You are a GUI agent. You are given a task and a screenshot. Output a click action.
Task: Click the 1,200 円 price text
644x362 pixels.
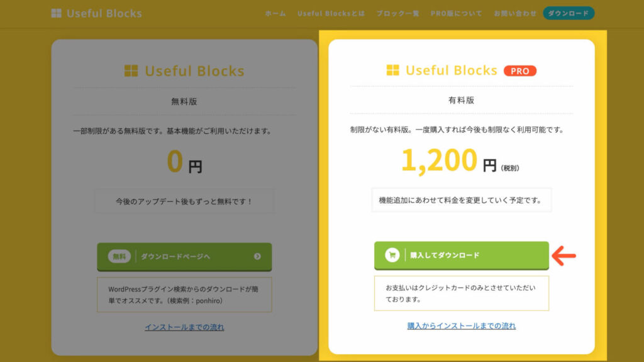[448, 162]
